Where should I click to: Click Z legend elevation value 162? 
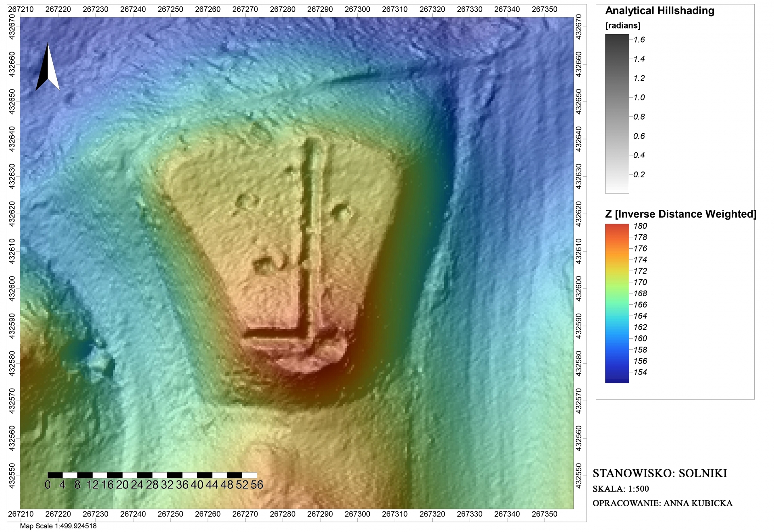tap(640, 327)
